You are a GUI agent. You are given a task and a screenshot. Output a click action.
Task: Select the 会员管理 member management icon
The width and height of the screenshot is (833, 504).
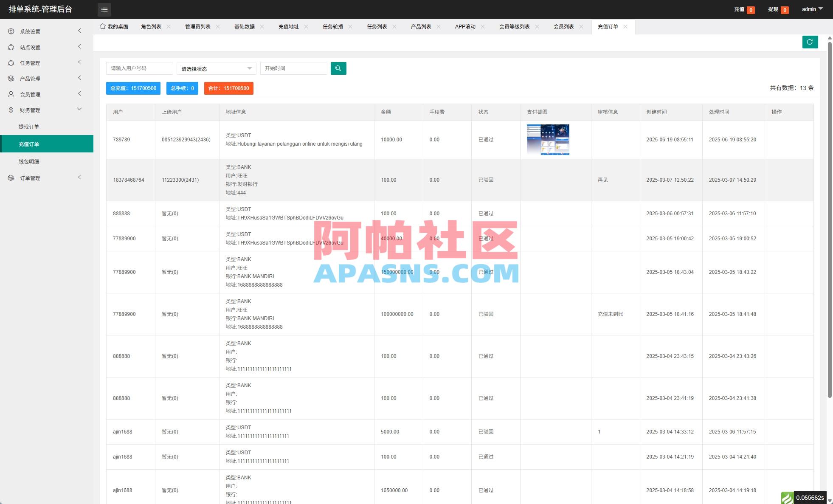(x=11, y=94)
